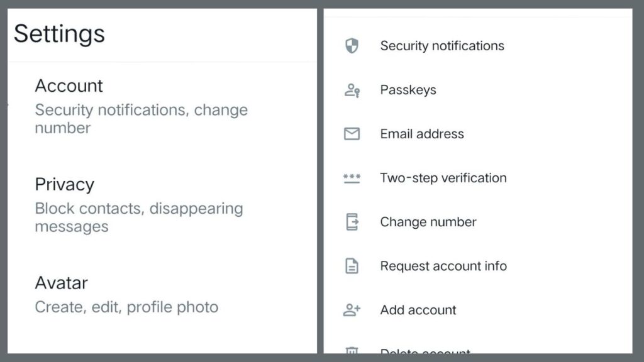
Task: Select the Passkeys key icon
Action: coord(352,89)
